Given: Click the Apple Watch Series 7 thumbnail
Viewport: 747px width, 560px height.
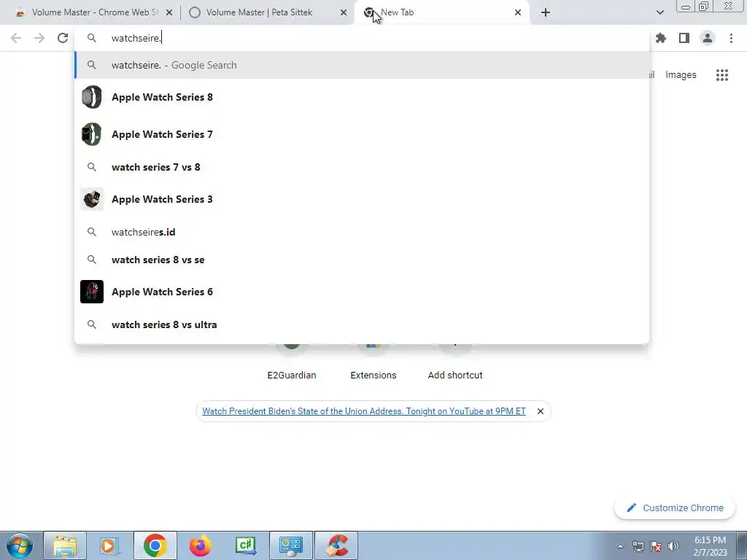Looking at the screenshot, I should 92,134.
